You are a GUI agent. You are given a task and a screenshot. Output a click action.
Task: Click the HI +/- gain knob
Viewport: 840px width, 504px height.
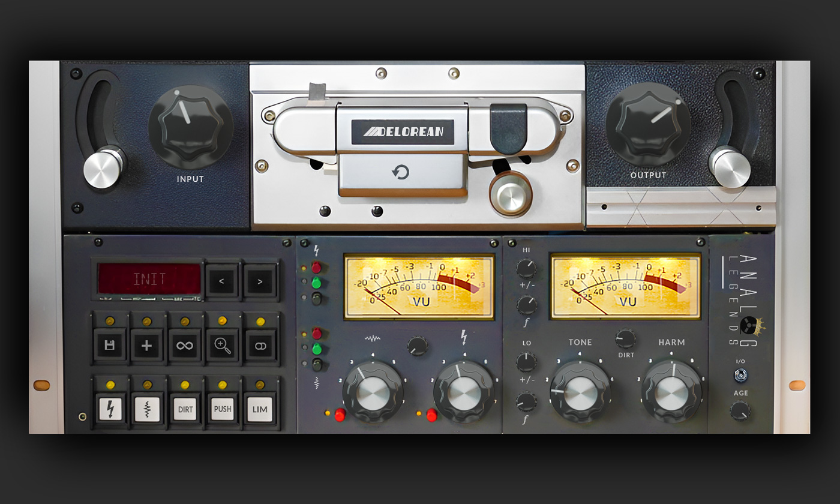point(526,268)
